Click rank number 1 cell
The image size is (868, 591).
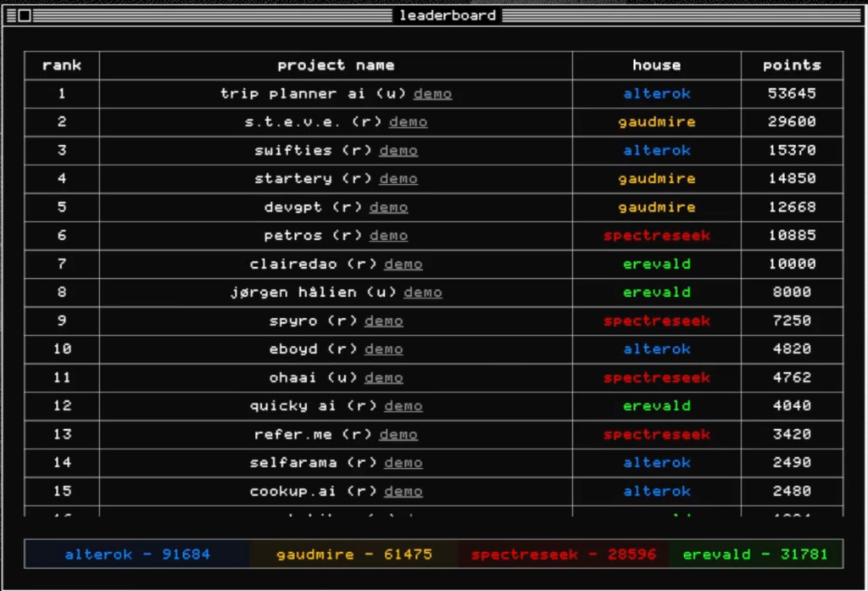62,93
